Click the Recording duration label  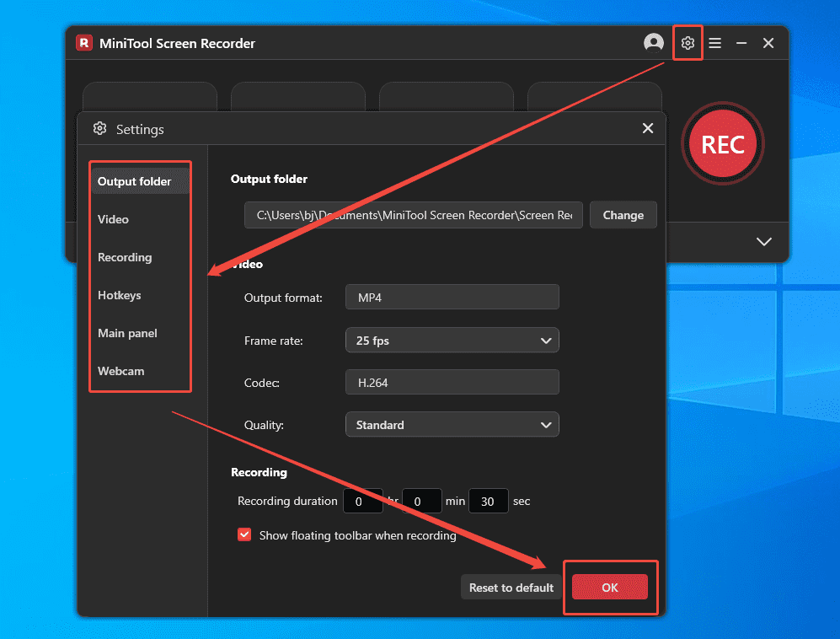click(287, 502)
